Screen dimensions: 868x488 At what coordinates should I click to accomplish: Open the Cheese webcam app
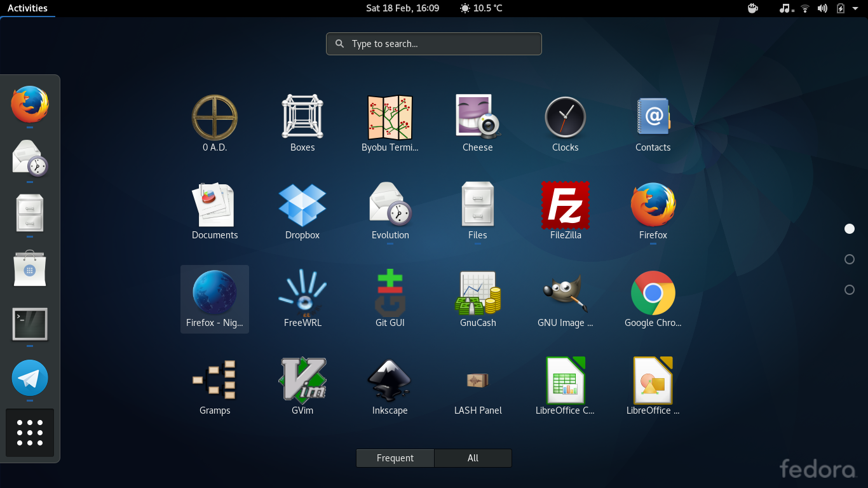478,118
